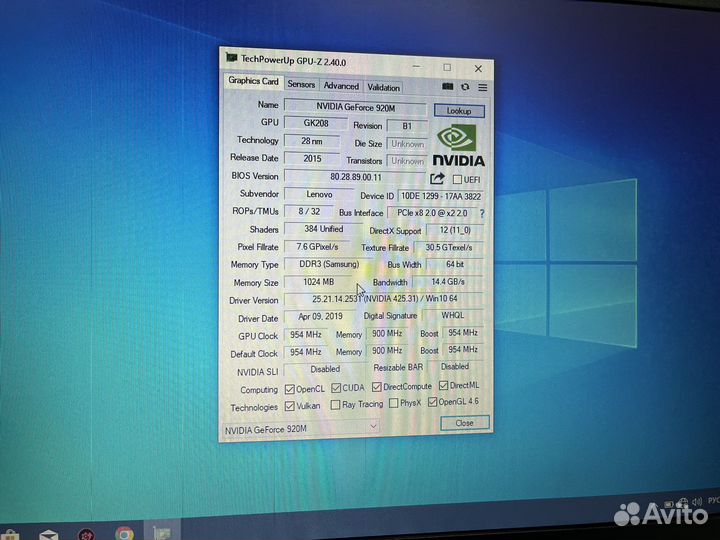Screen dimensions: 720x540
Task: Click the Driver Version value 25.21.14.2531
Action: (x=384, y=299)
